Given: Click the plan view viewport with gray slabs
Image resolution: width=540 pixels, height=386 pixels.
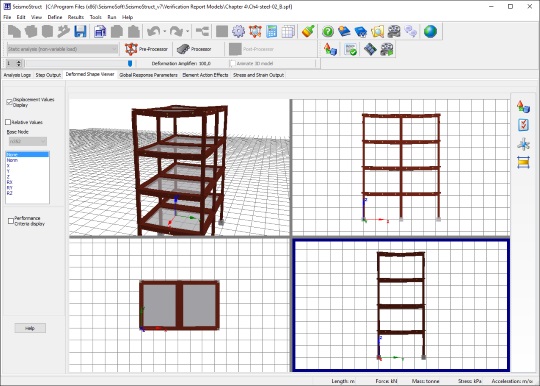Looking at the screenshot, I should pos(179,305).
